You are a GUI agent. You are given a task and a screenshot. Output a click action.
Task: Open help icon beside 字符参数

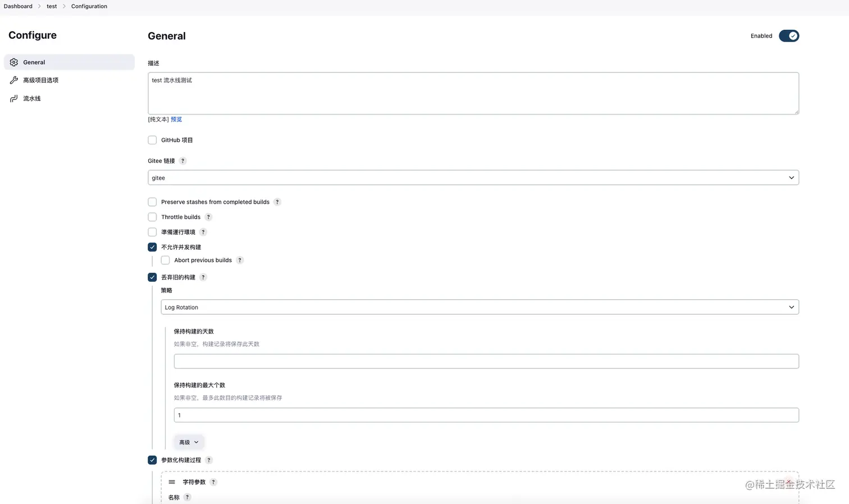click(x=213, y=482)
